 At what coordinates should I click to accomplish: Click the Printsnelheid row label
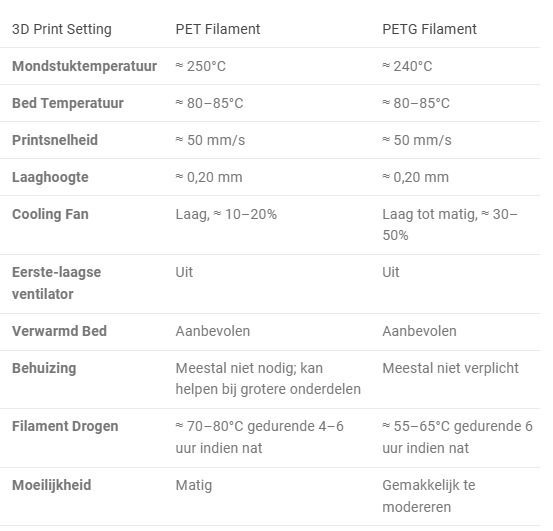[x=55, y=140]
